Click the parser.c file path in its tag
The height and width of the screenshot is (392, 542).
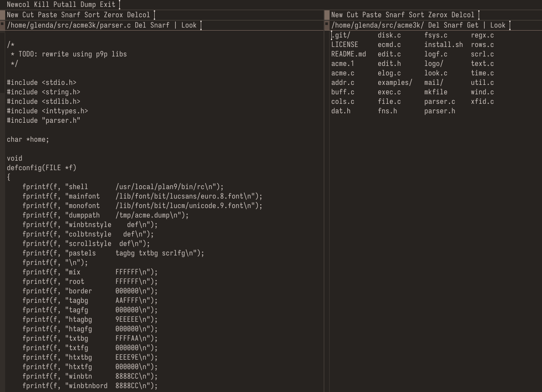click(x=69, y=25)
